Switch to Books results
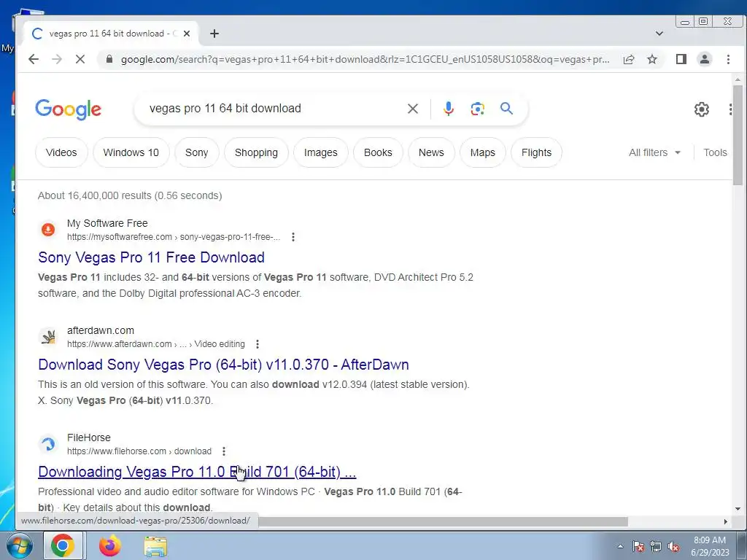This screenshot has width=747, height=560. [x=379, y=152]
